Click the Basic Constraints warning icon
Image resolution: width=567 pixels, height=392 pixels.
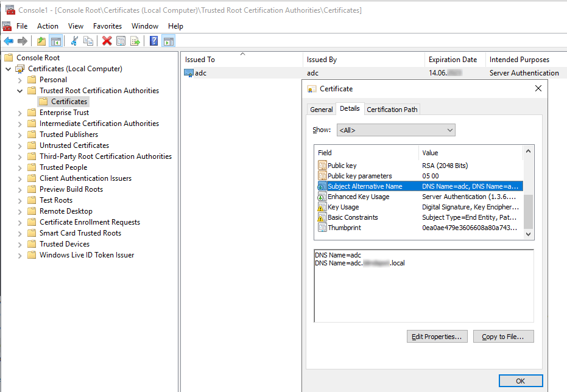(x=322, y=217)
